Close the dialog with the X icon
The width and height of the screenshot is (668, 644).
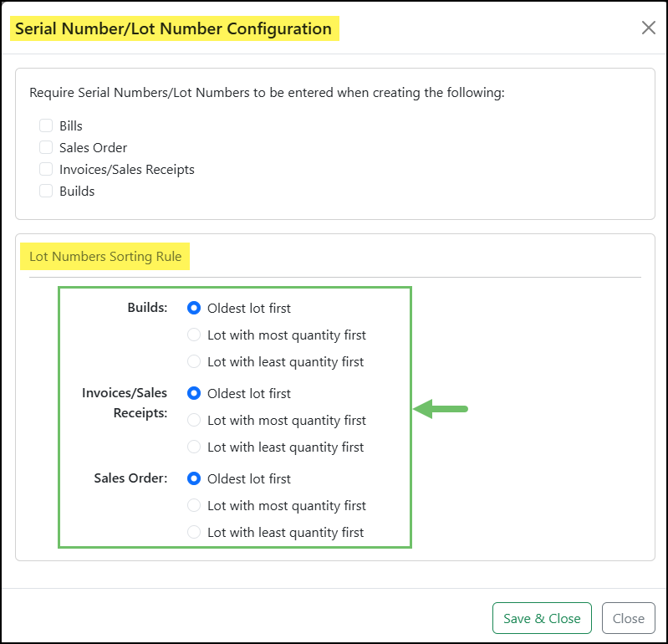pos(648,28)
